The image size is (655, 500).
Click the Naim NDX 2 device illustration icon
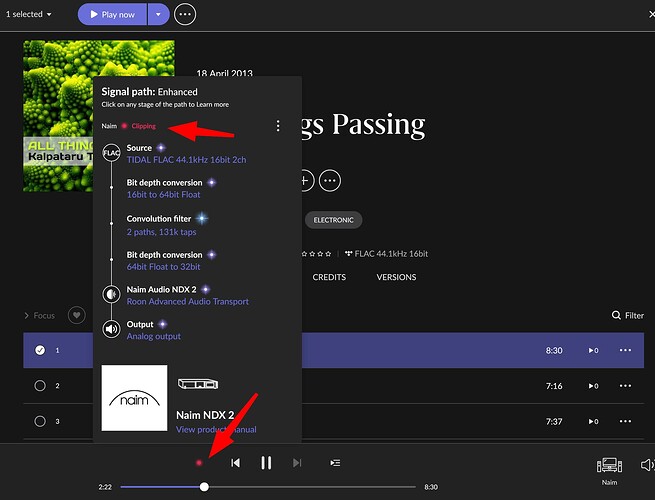click(198, 383)
